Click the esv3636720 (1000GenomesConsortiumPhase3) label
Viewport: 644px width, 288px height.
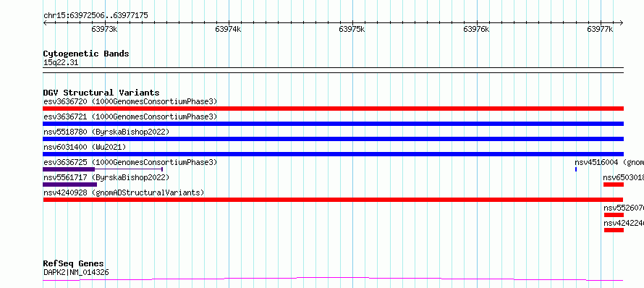[x=130, y=101]
